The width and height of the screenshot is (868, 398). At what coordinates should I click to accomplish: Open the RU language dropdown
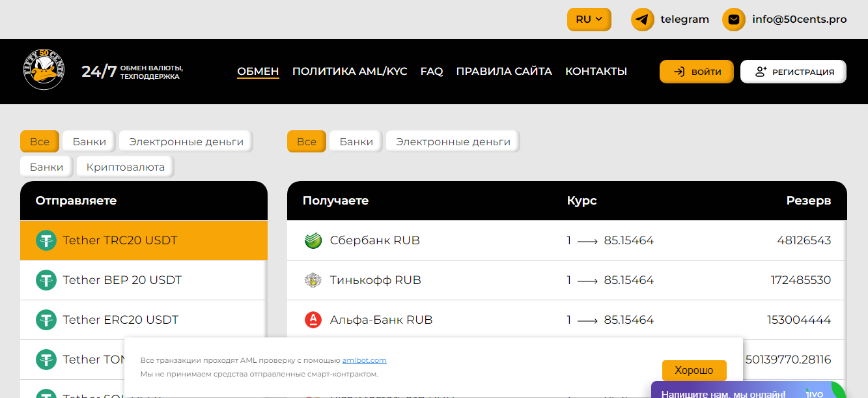[x=589, y=20]
